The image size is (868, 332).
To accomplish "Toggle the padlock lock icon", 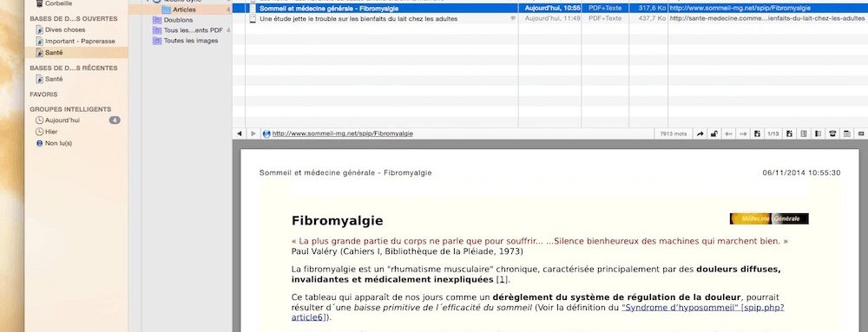I will pos(714,133).
